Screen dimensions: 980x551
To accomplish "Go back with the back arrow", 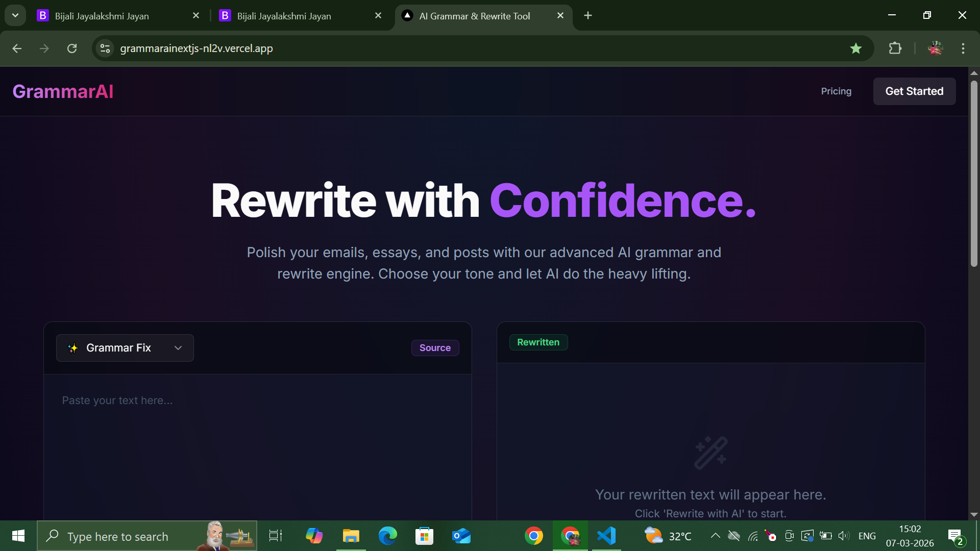I will click(17, 48).
